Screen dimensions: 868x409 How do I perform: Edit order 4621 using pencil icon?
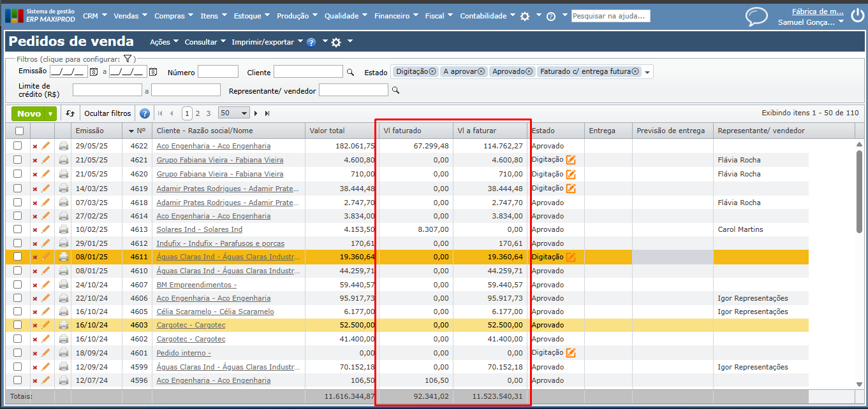pos(45,160)
